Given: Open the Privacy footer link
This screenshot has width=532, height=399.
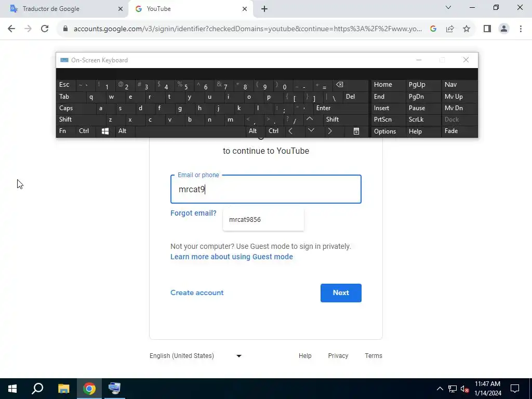Looking at the screenshot, I should [338, 355].
